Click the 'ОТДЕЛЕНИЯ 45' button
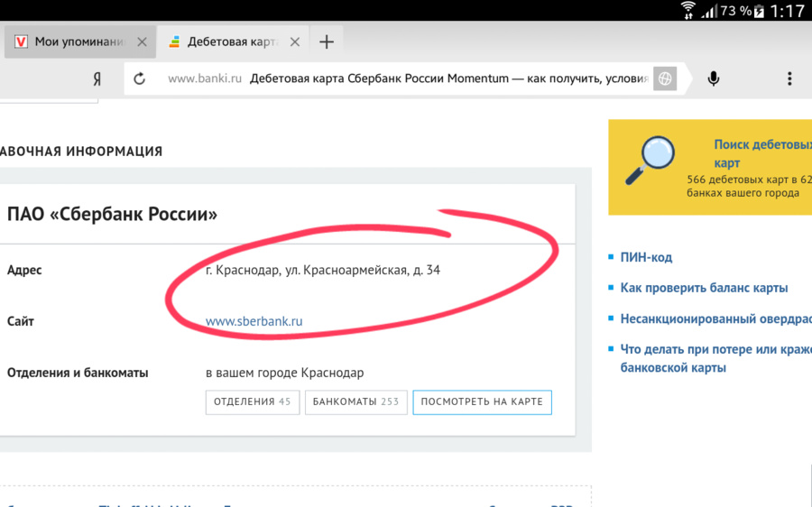Image resolution: width=812 pixels, height=507 pixels. click(253, 402)
